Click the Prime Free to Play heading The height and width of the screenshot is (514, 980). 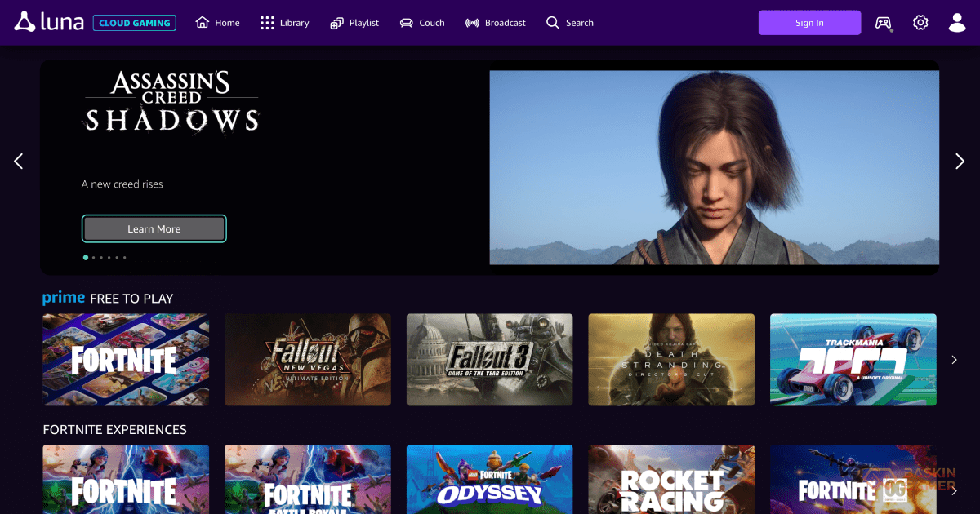(x=108, y=299)
